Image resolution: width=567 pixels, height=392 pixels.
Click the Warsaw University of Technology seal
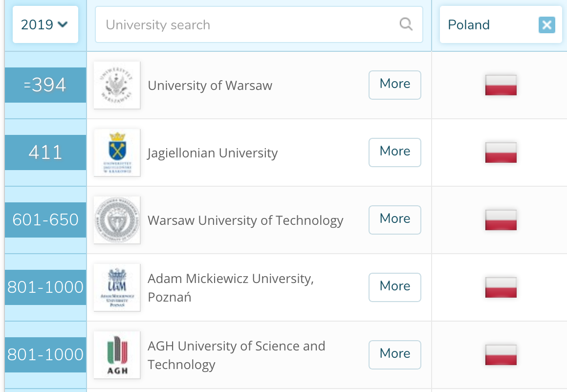[117, 220]
